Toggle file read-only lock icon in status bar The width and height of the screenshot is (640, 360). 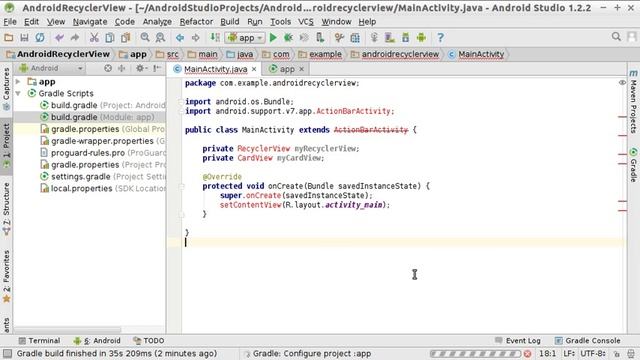(617, 353)
